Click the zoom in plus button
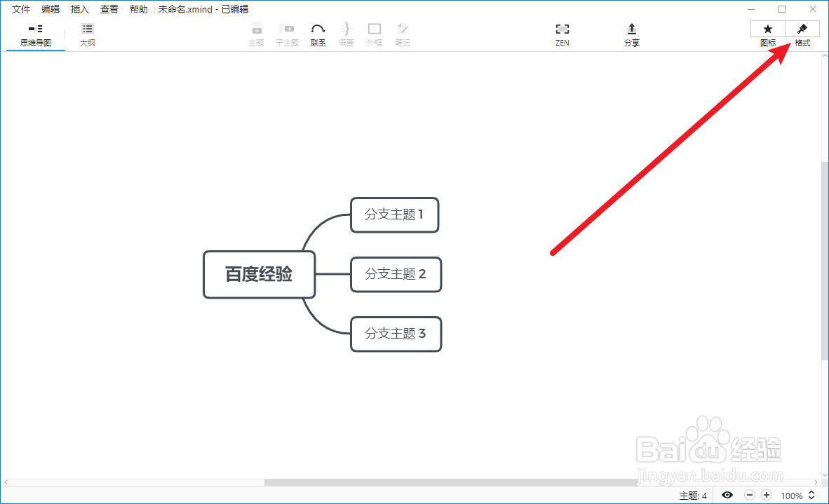The image size is (829, 504). [x=767, y=495]
